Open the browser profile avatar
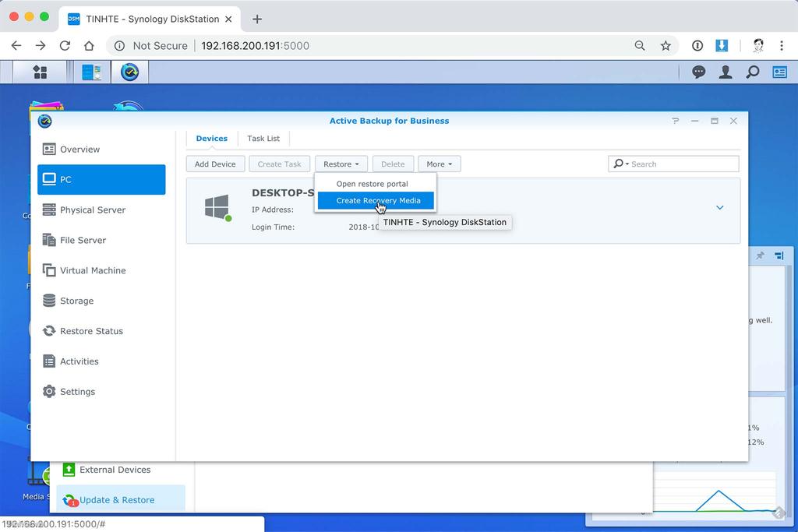Image resolution: width=798 pixels, height=532 pixels. pos(758,46)
